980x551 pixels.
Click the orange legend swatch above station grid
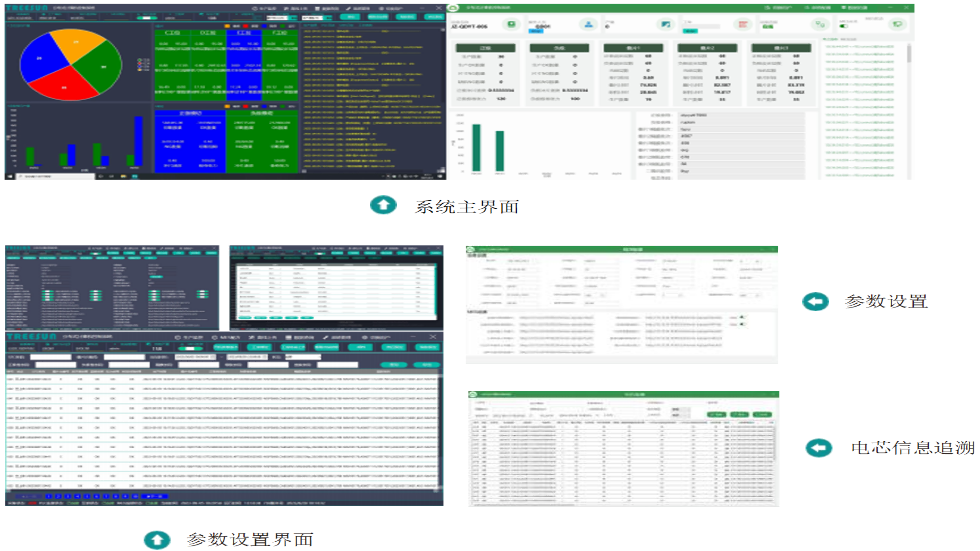point(227,26)
